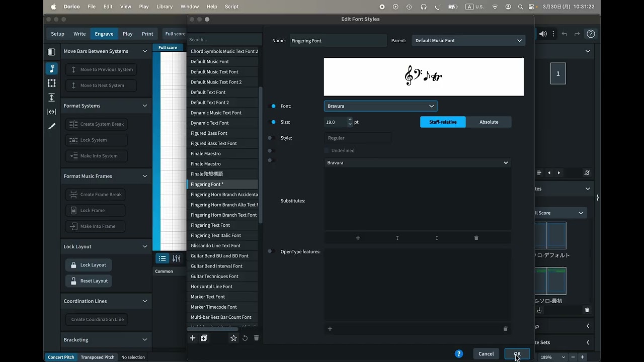Open Dorico help icon in toolbar
This screenshot has height=362, width=644.
(591, 34)
